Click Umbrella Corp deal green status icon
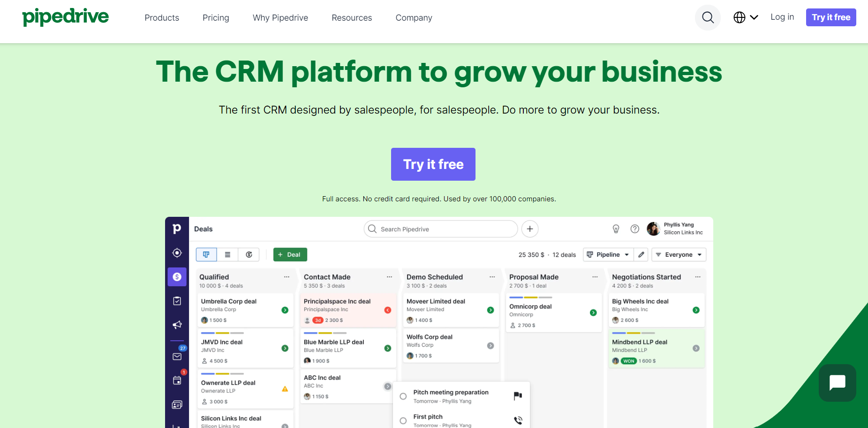This screenshot has width=868, height=428. click(285, 310)
